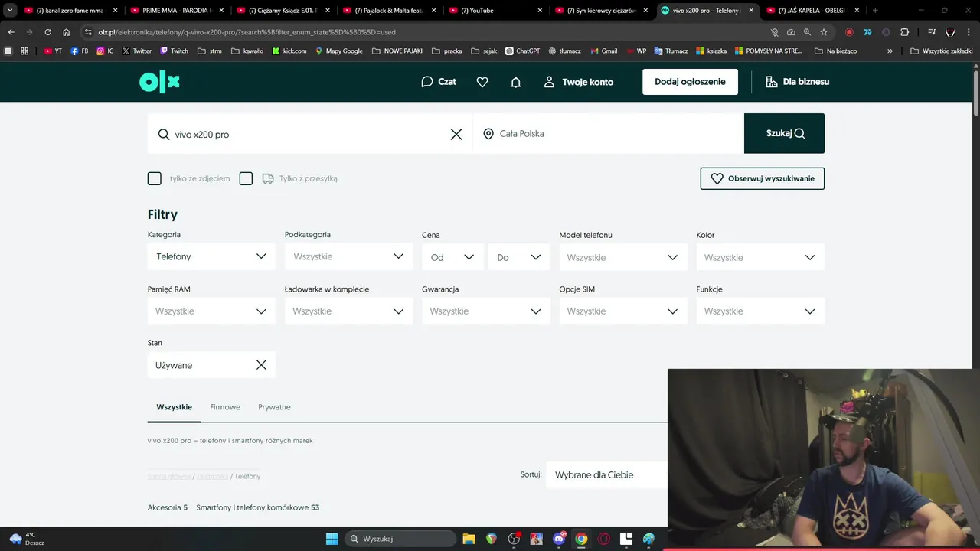
Task: Enable tylko ze zdjęciem checkbox
Action: 155,178
